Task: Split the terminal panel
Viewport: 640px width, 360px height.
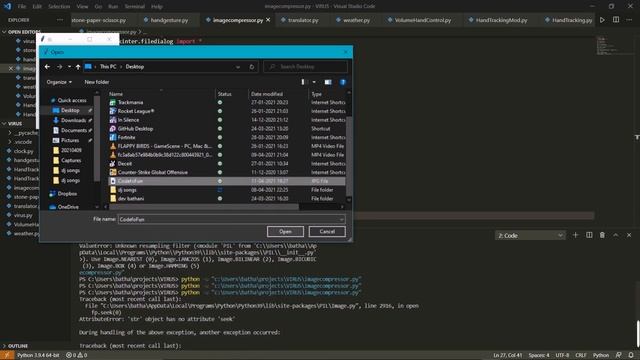Action: tap(589, 235)
